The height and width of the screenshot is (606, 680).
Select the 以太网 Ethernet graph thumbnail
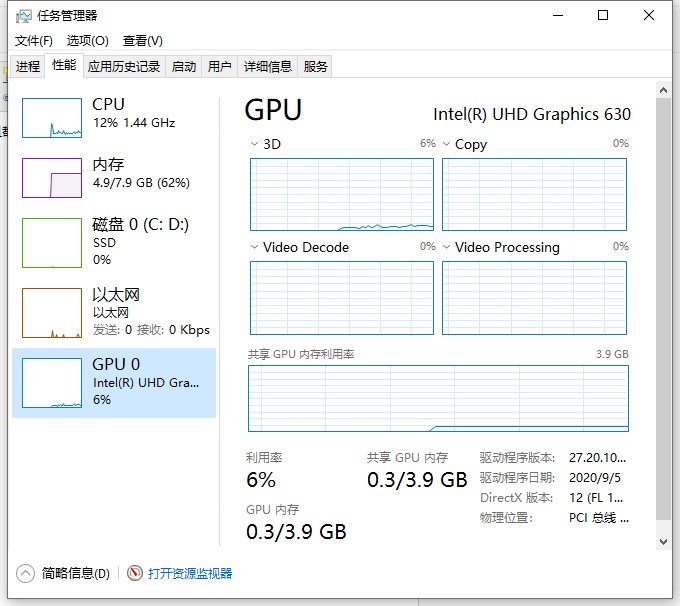click(x=51, y=313)
